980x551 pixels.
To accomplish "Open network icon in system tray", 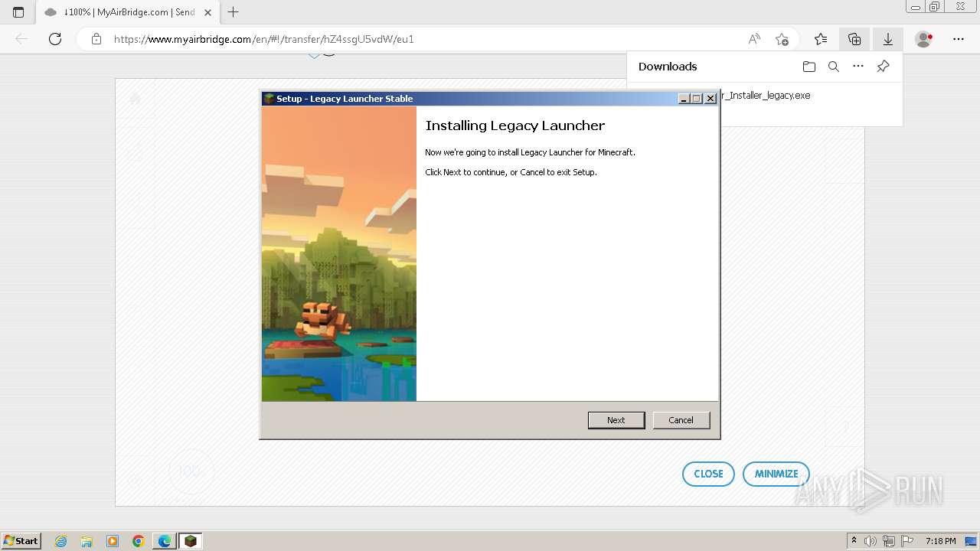I will [x=889, y=541].
